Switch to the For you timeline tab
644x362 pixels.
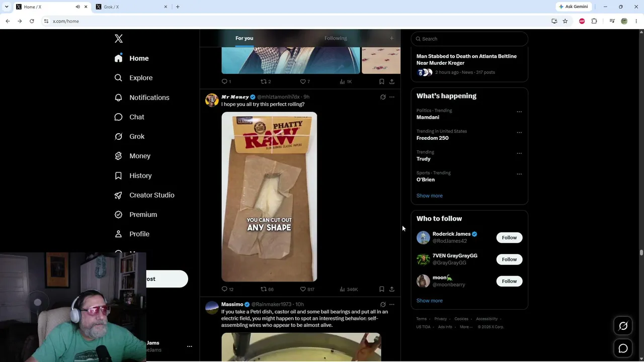[x=244, y=38]
